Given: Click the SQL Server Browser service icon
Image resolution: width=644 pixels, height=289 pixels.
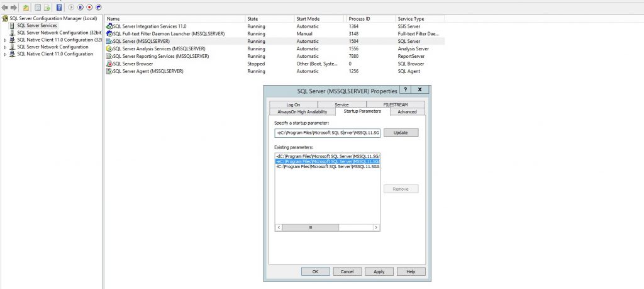Looking at the screenshot, I should 109,64.
